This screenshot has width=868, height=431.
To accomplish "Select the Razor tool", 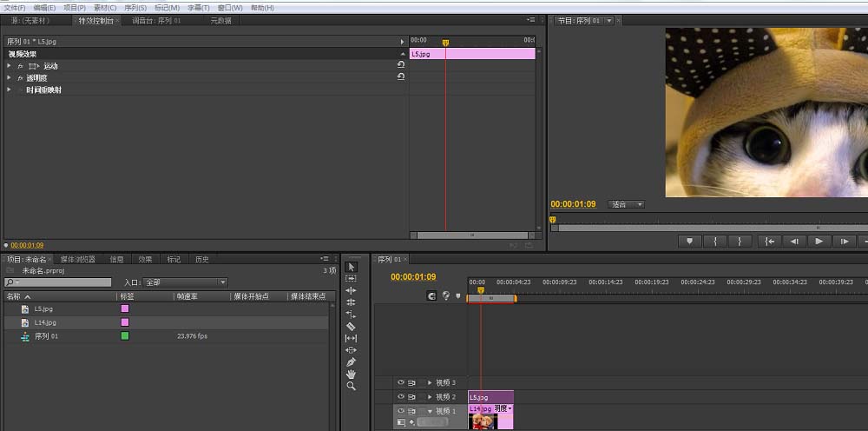I will [x=351, y=327].
